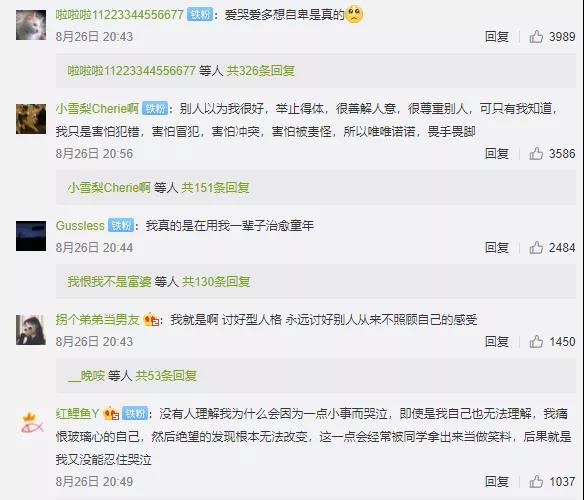
Task: Open 小雪梨Cherie啊's username profile link
Action: 97,108
